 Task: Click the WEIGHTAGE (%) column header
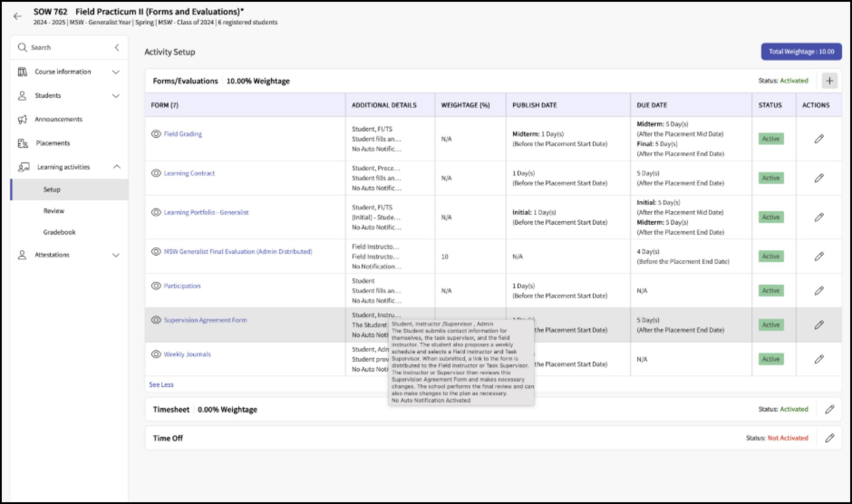click(465, 105)
